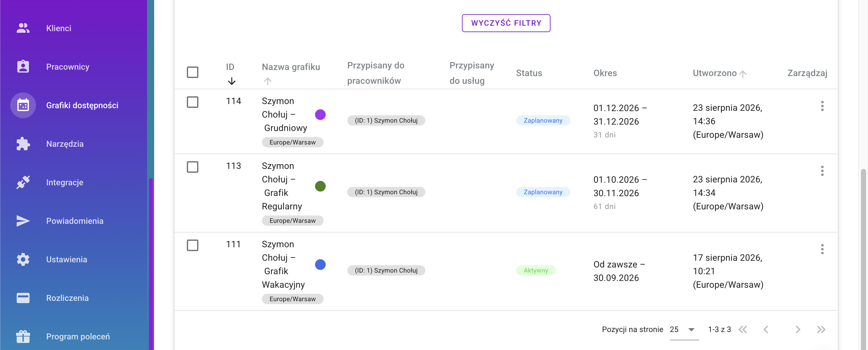This screenshot has width=868, height=350.
Task: Open the Powiadomienia paper plane icon
Action: [23, 221]
